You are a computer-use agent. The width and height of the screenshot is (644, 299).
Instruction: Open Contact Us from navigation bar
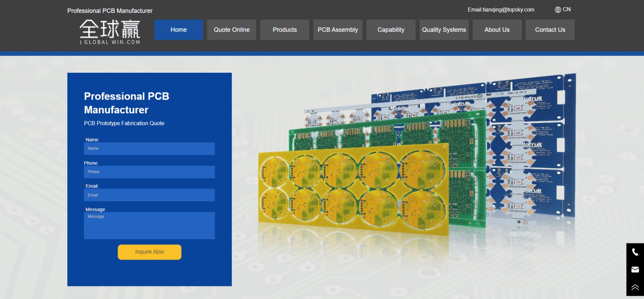(550, 30)
